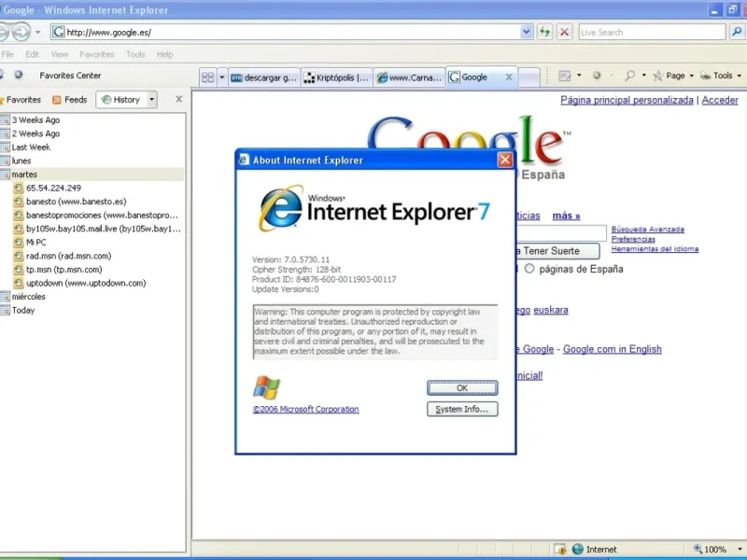Open the ©2006 Microsoft Corporation link

click(306, 409)
